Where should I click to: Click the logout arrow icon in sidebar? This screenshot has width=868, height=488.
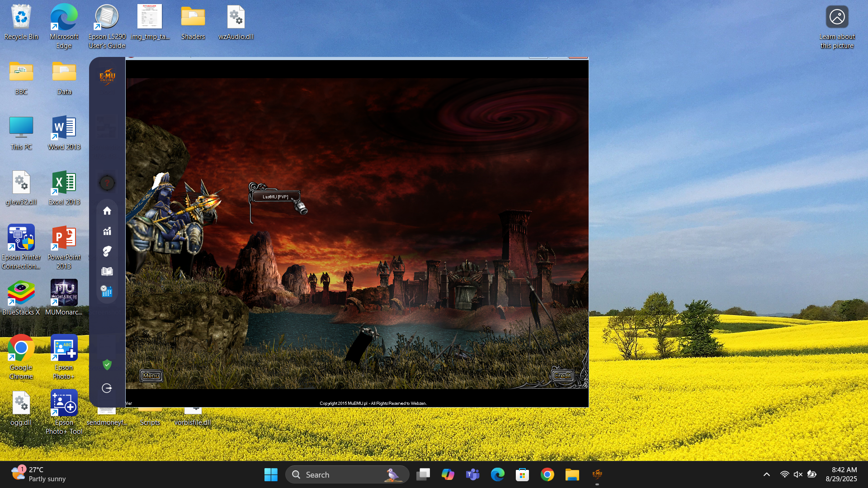(107, 388)
